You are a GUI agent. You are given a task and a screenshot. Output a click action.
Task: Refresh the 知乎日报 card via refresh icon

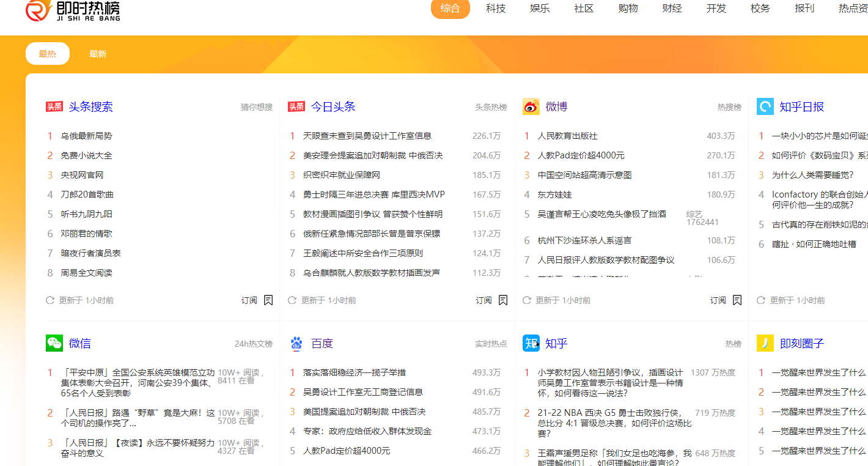[761, 300]
